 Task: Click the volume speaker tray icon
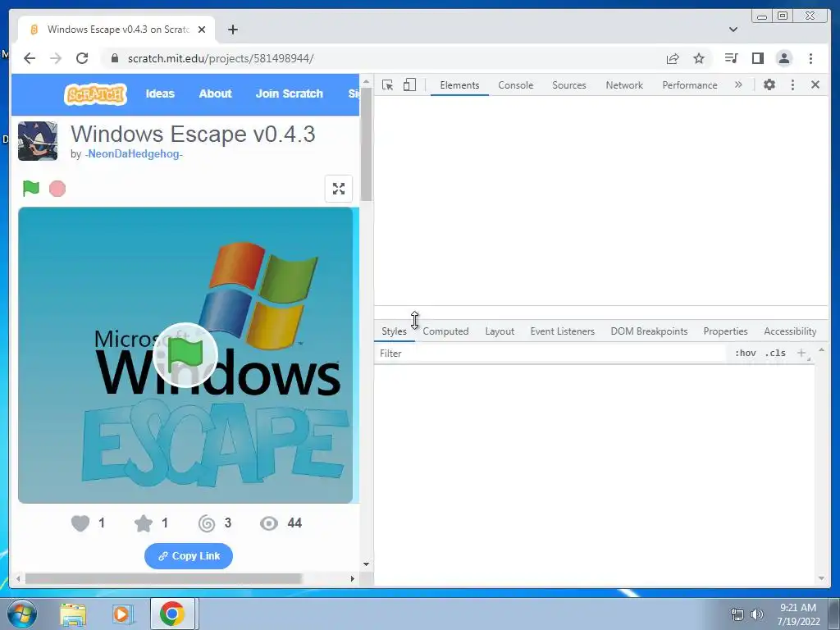[757, 614]
